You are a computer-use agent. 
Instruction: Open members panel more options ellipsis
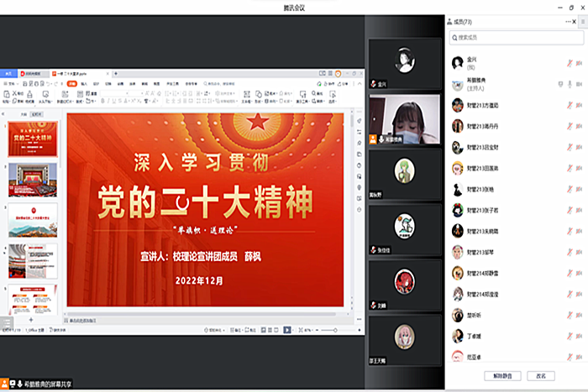point(568,22)
